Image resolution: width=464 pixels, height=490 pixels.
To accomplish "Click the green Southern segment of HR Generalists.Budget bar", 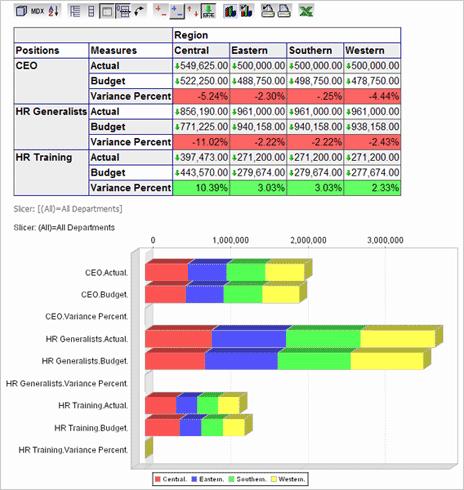I will coord(314,361).
